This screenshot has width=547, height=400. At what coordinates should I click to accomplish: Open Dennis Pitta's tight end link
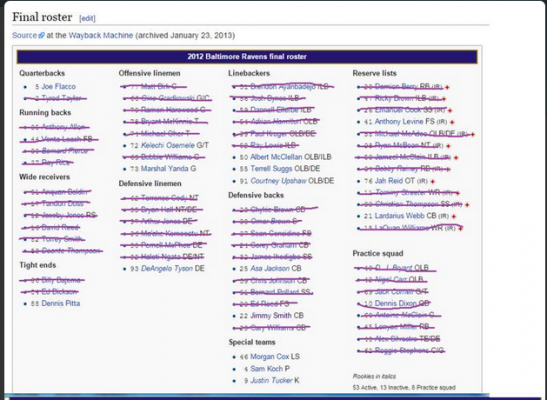61,303
